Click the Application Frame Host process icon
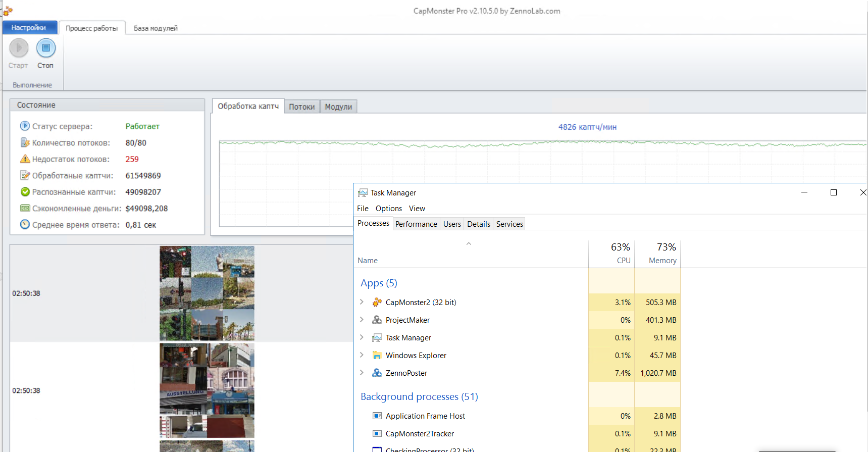Screen dimensions: 868x452 pyautogui.click(x=377, y=416)
